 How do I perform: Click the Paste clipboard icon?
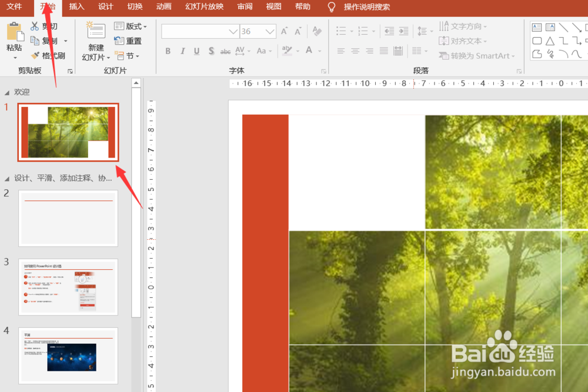14,32
